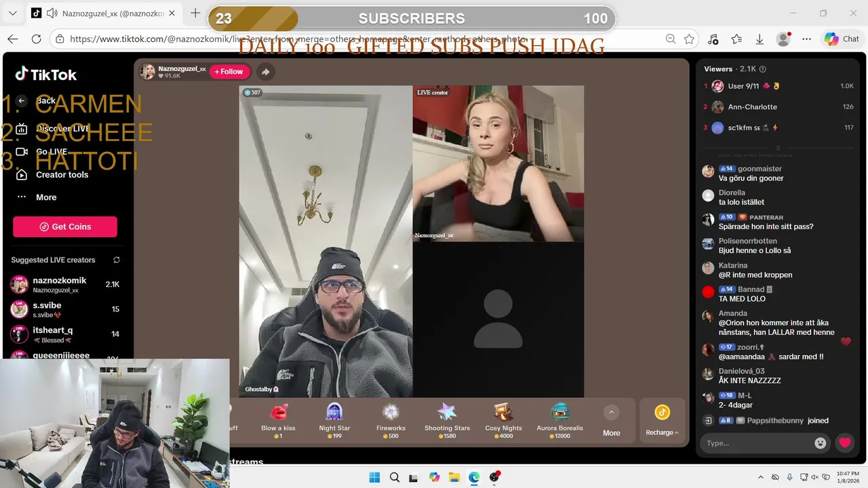
Task: Send the Night Star gift
Action: [x=334, y=420]
